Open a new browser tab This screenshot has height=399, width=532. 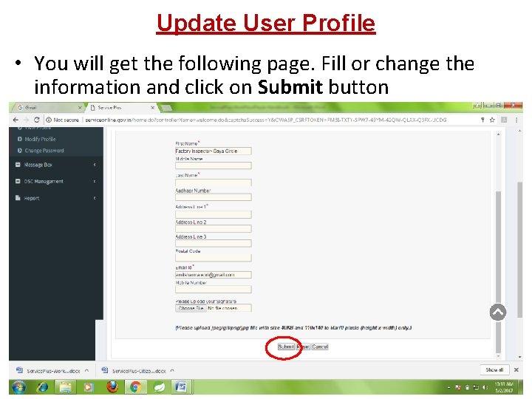pos(166,108)
